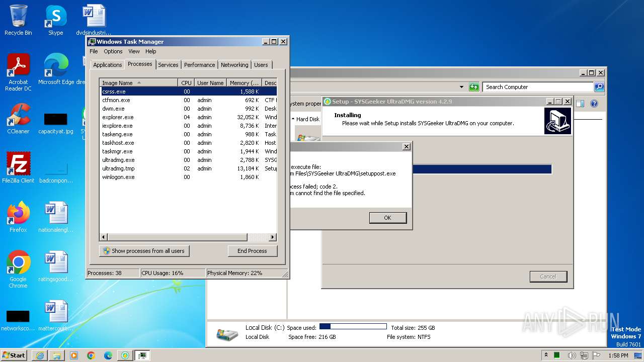644x362 pixels.
Task: Open the Recycle Bin desktop icon
Action: coord(18,20)
